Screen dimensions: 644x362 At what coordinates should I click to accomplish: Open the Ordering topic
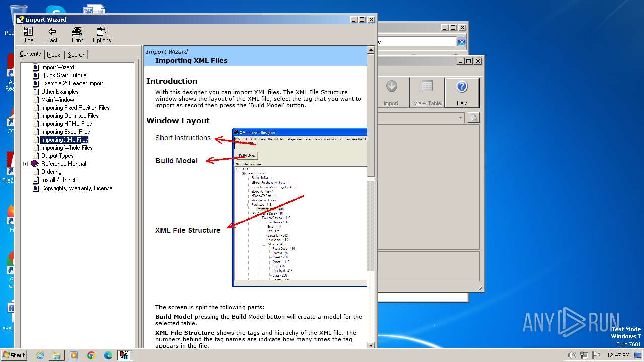(51, 172)
